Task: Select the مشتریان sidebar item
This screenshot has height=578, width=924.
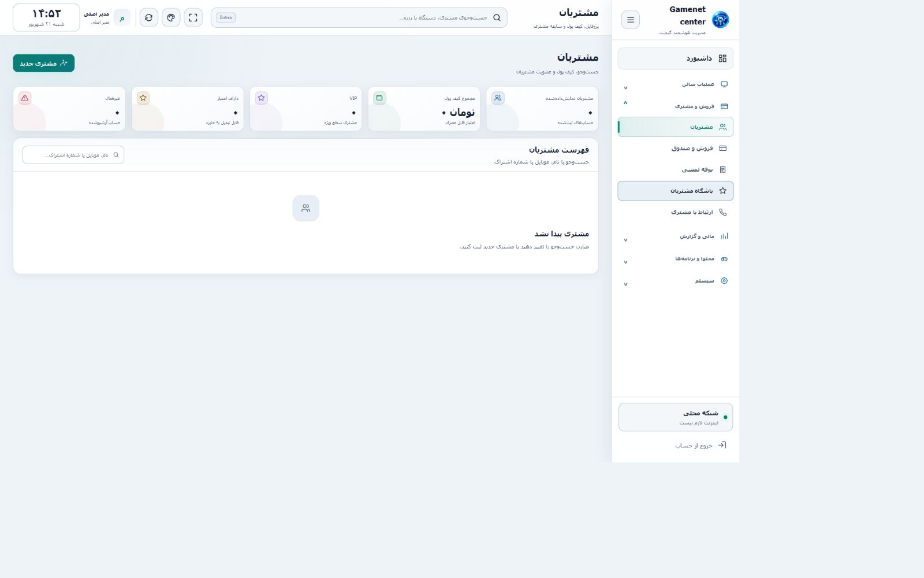Action: point(676,127)
